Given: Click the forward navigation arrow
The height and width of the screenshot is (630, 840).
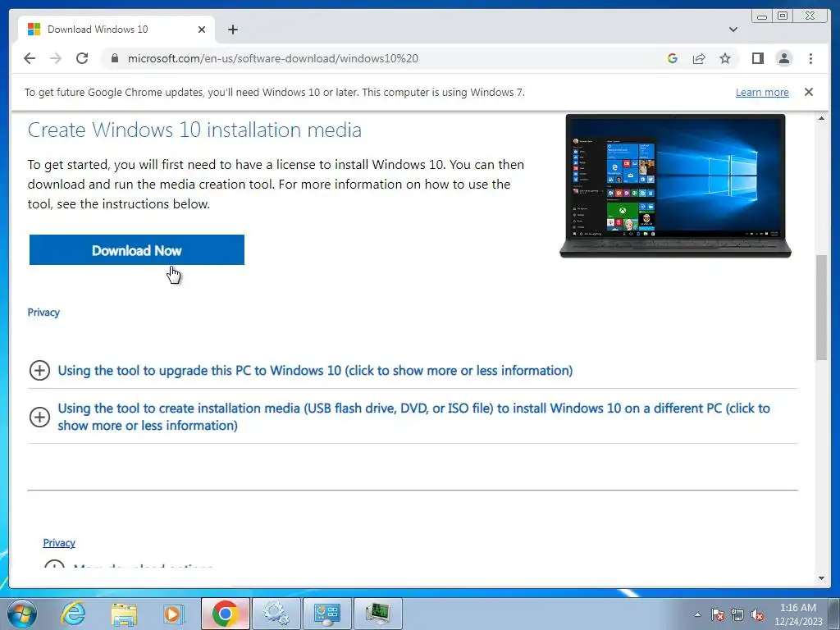Looking at the screenshot, I should click(x=56, y=58).
